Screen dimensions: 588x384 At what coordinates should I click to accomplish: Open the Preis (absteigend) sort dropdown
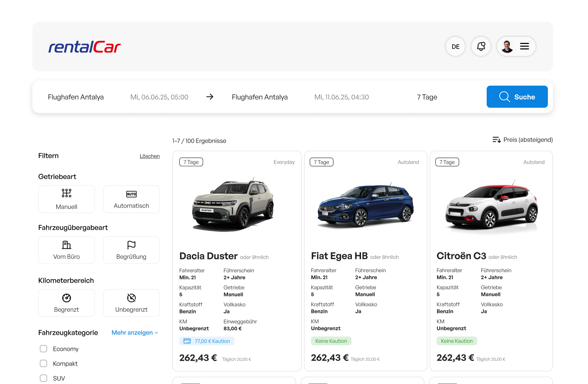[523, 140]
